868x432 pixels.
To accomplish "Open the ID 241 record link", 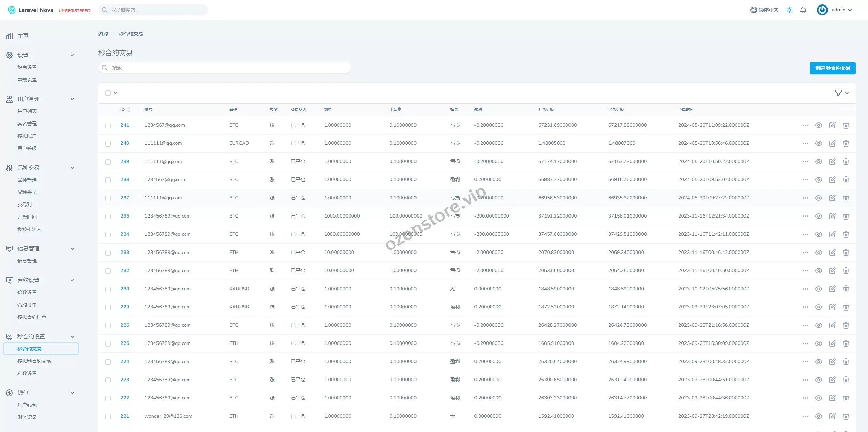I will pyautogui.click(x=125, y=125).
